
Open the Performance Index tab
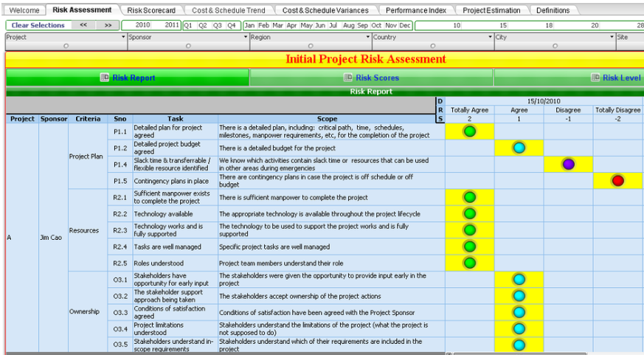click(x=416, y=10)
